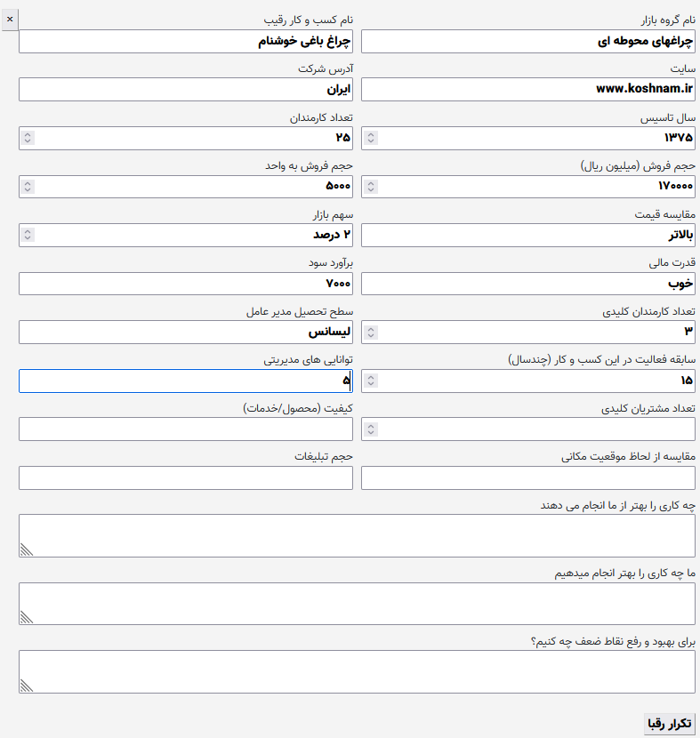Focus the نام گروه بازار input field

pos(528,42)
